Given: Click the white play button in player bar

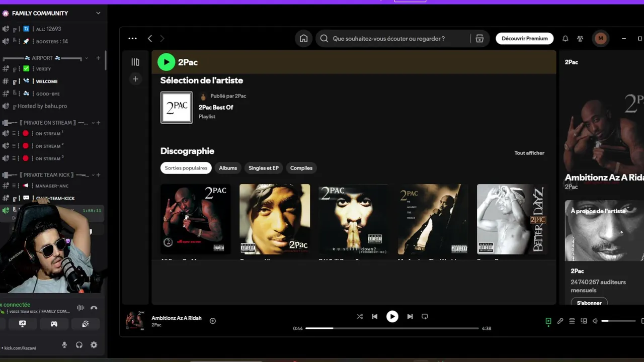Looking at the screenshot, I should click(392, 316).
